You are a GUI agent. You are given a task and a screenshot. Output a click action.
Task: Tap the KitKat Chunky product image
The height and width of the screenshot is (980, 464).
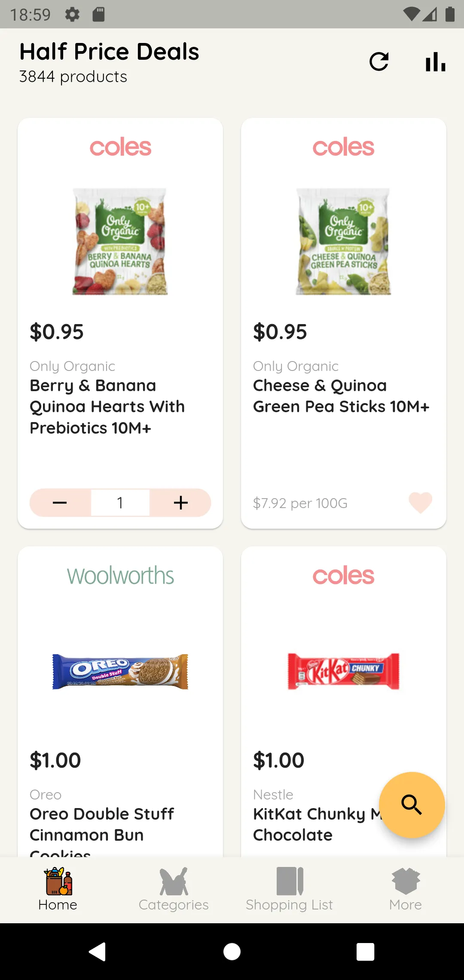click(x=344, y=671)
